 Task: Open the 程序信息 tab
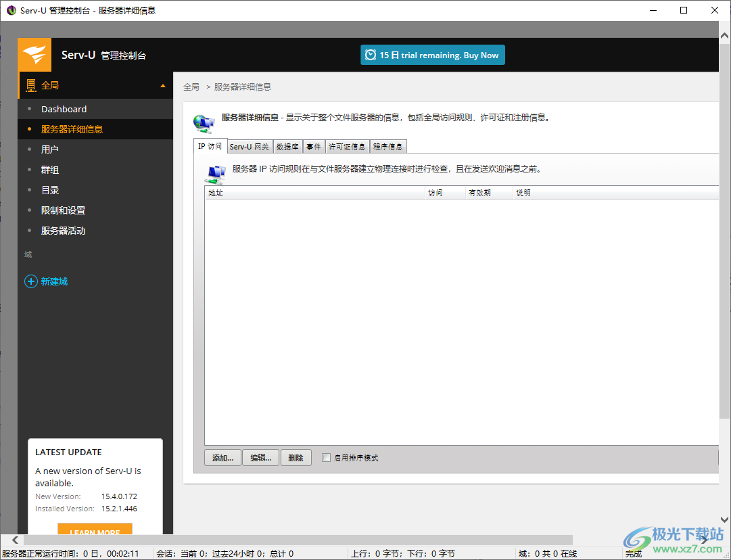coord(388,147)
